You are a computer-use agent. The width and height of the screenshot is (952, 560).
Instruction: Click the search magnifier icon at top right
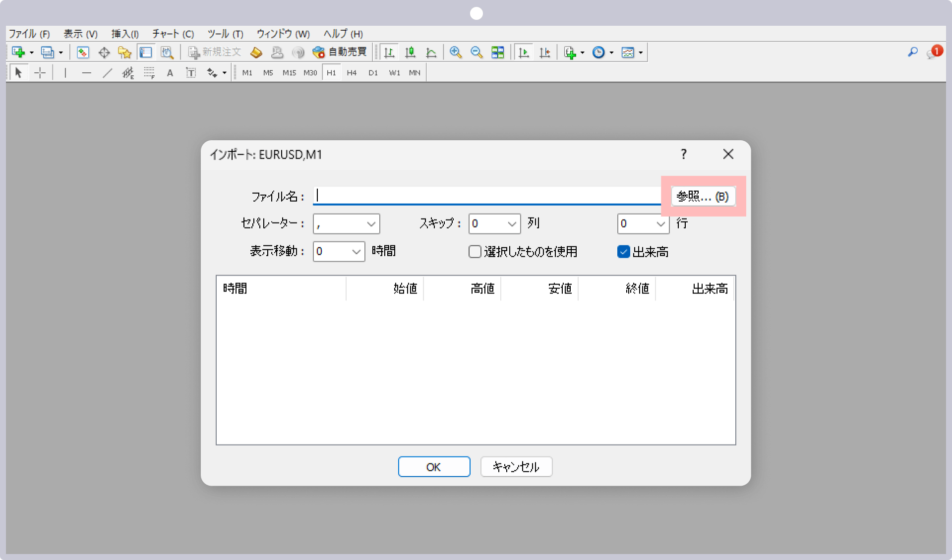[913, 52]
